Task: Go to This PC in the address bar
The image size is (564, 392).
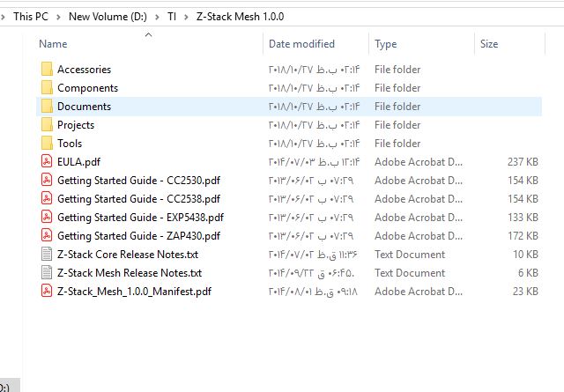Action: pos(31,17)
